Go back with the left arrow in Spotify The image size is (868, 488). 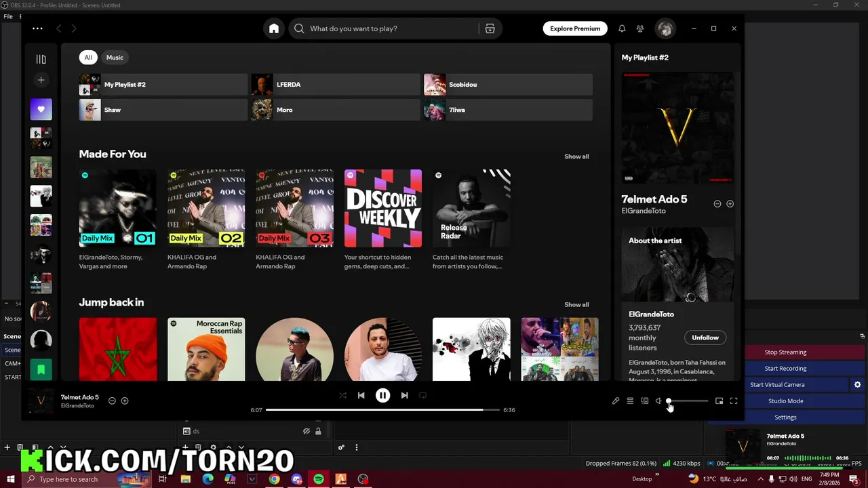59,28
